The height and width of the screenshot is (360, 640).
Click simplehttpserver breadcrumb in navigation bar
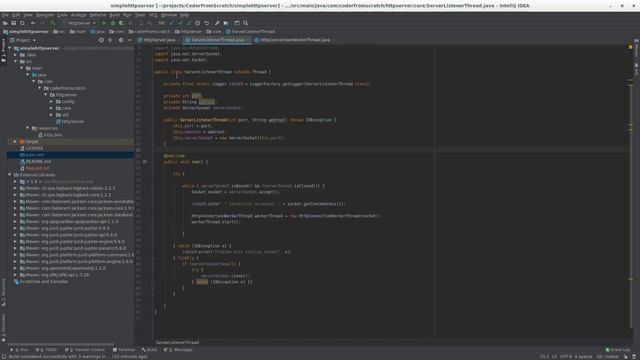(x=26, y=31)
